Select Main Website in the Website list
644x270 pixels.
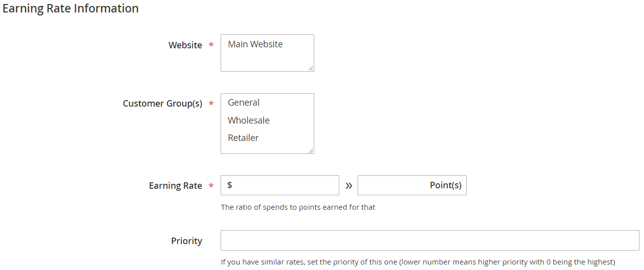click(x=256, y=44)
